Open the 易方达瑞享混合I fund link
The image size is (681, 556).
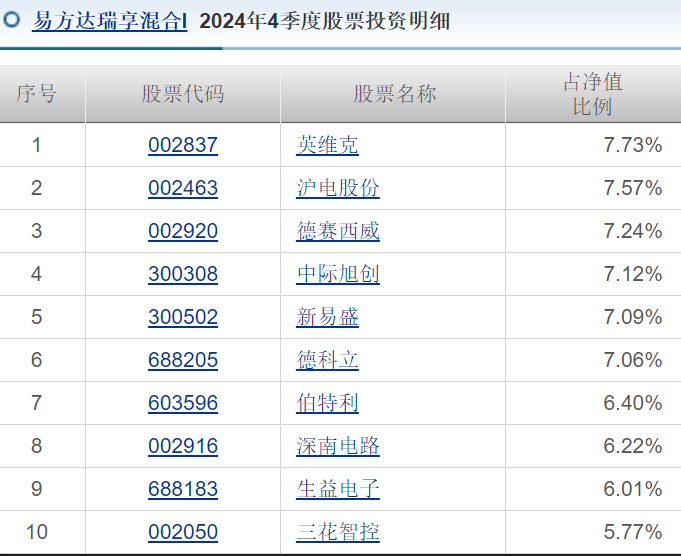tap(110, 21)
